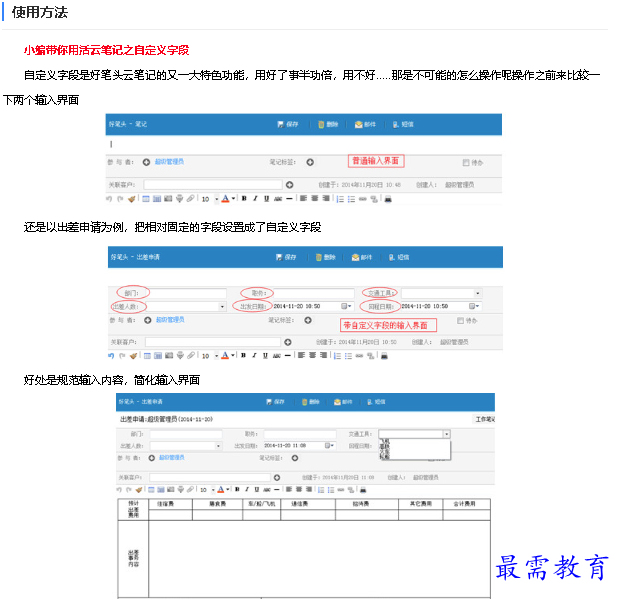Click the plus beside 关联客户 field in 笔记 window

pyautogui.click(x=290, y=185)
